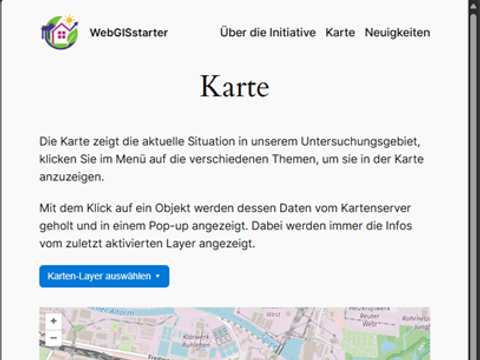
Task: Click the map area near Klärwerk Ruhleben
Action: [x=196, y=341]
